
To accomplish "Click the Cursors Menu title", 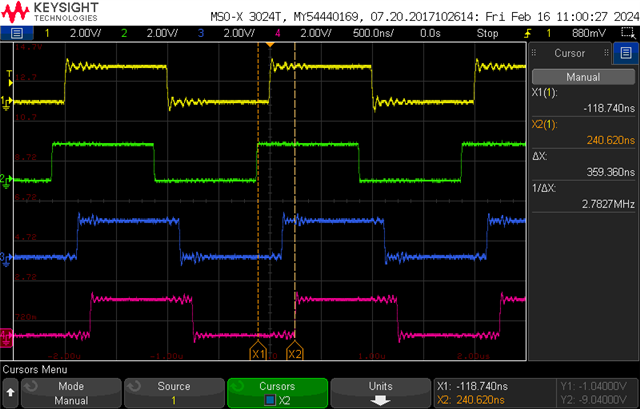I will (x=35, y=370).
